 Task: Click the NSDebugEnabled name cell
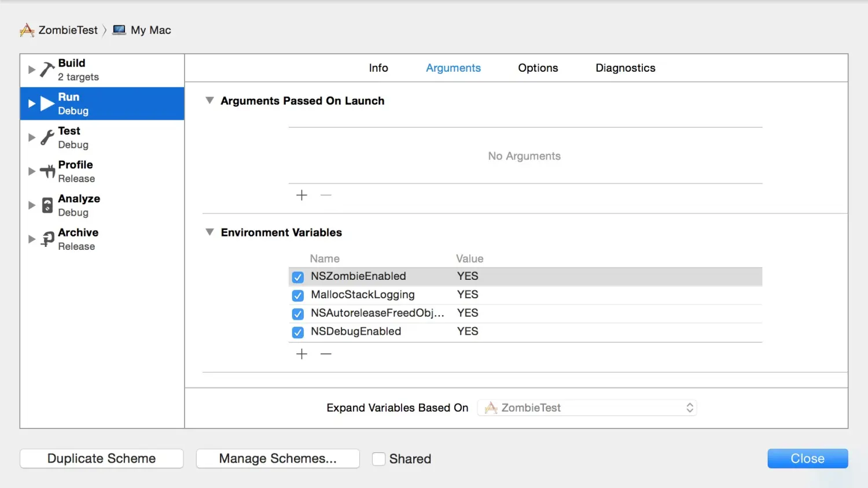356,331
